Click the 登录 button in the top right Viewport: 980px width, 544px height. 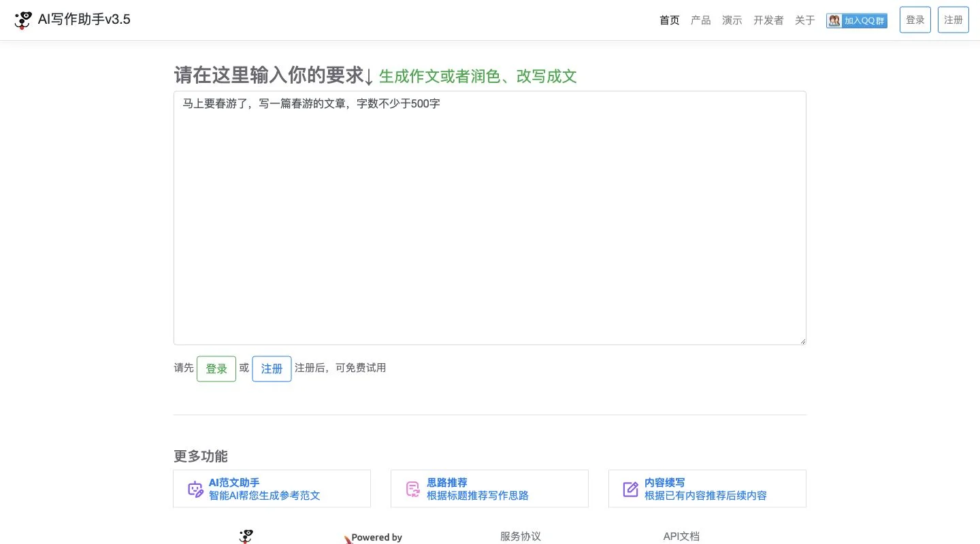pos(915,19)
